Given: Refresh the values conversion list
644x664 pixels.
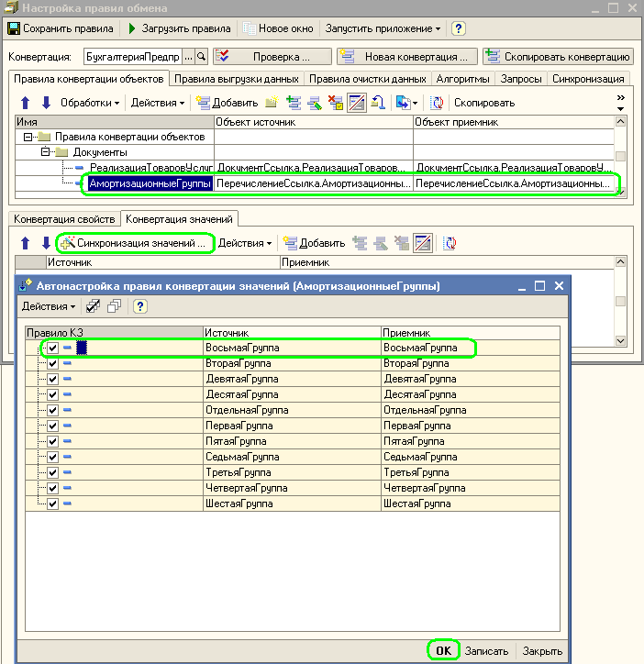Looking at the screenshot, I should click(450, 243).
